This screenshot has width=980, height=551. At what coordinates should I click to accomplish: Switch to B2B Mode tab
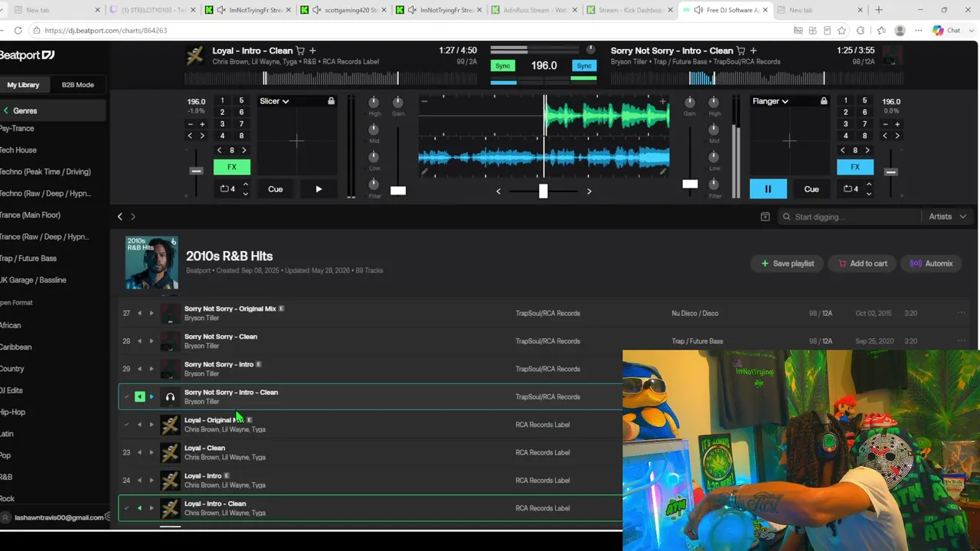78,85
